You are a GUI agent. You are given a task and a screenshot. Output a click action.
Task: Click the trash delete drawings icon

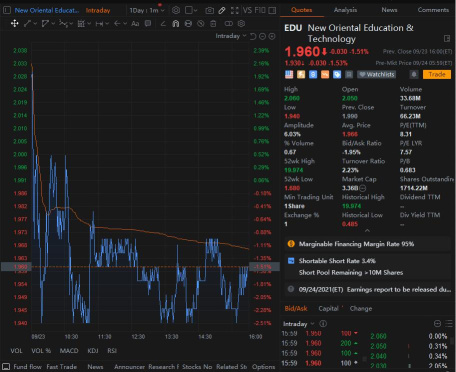(213, 24)
